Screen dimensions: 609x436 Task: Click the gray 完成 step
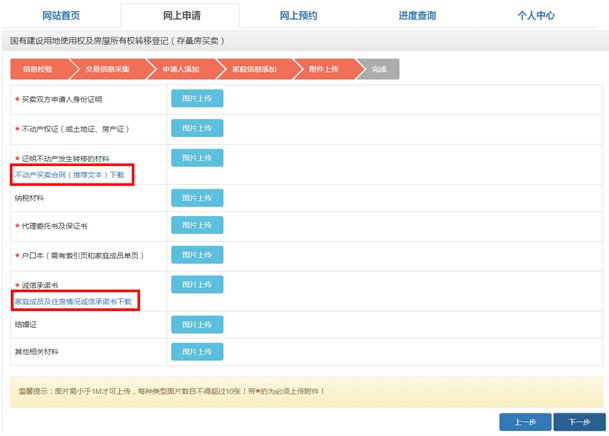378,69
